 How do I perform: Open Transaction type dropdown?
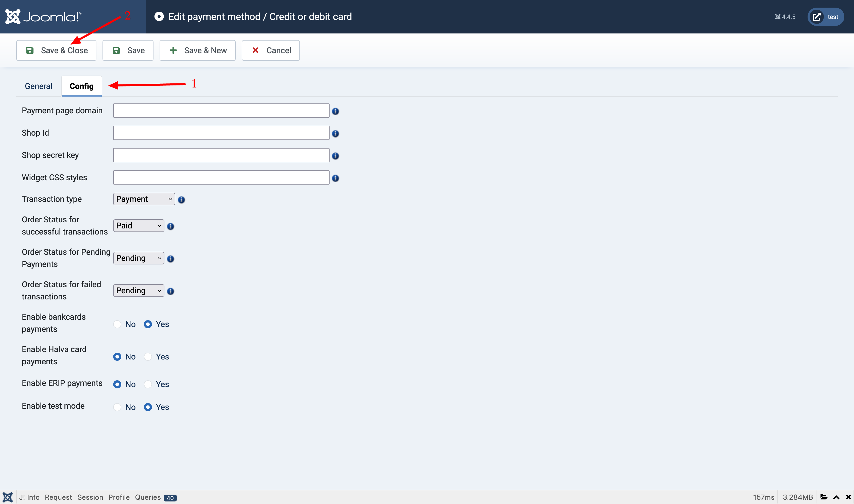click(x=144, y=199)
